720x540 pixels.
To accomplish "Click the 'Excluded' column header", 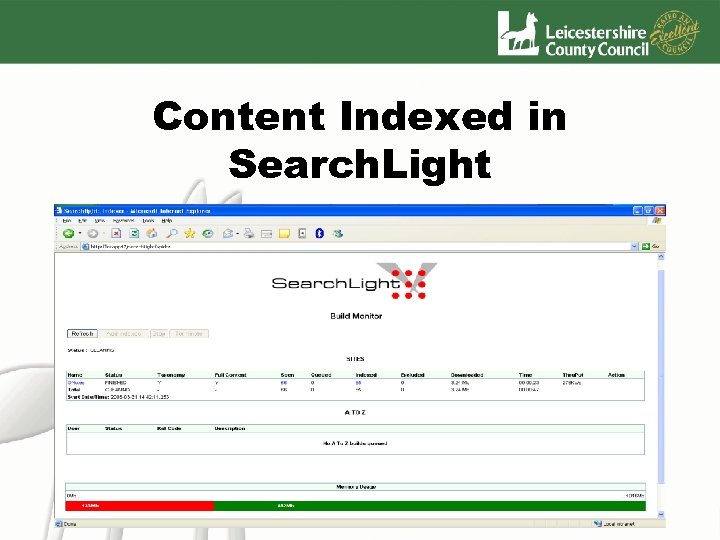I will (x=412, y=375).
